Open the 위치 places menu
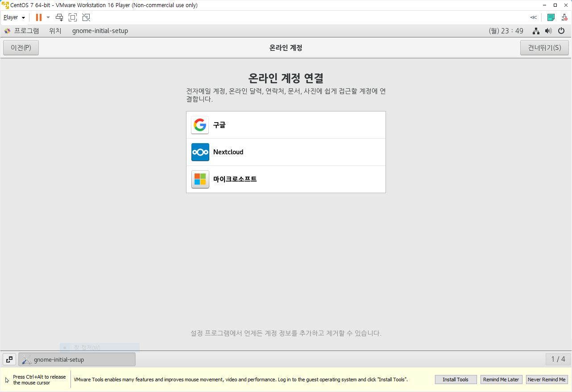Screen dimensions: 572x392 (x=55, y=31)
